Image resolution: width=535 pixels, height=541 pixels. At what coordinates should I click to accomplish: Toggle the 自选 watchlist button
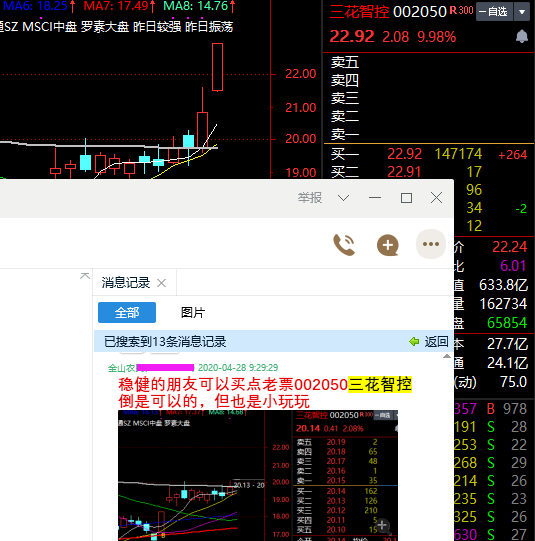[x=494, y=12]
